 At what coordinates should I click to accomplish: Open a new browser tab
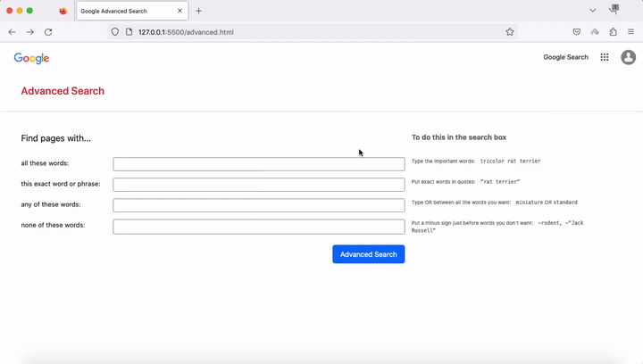199,11
